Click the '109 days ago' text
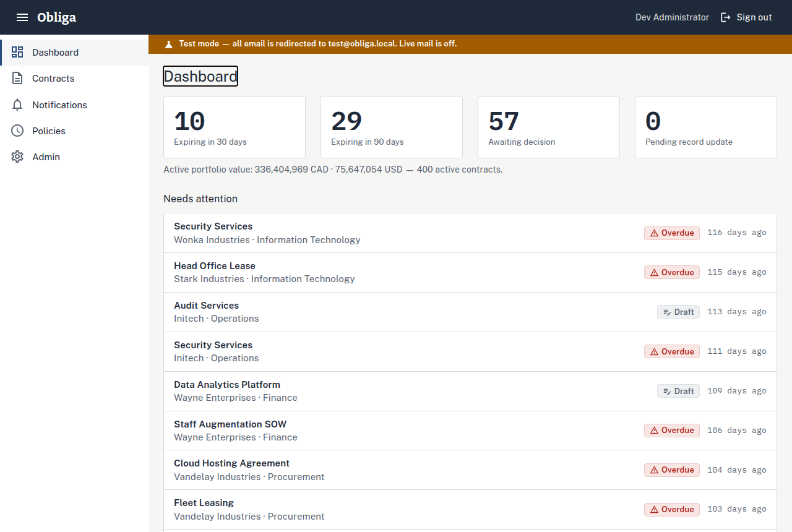This screenshot has height=532, width=792. pos(737,391)
